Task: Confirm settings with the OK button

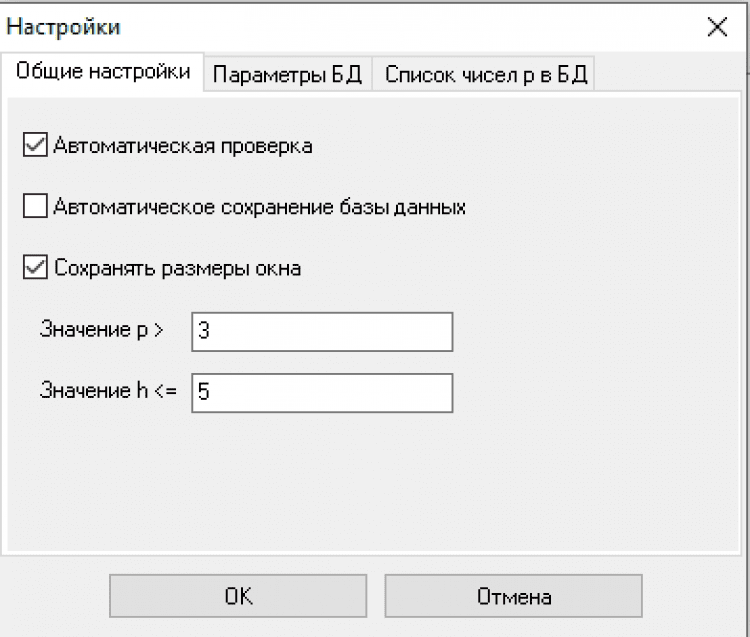Action: 238,597
